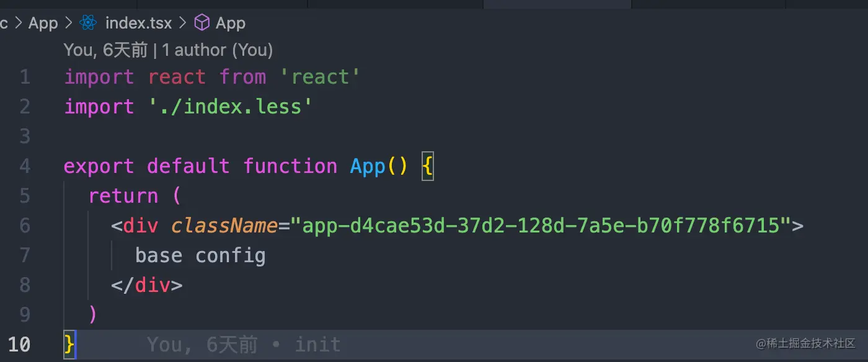Select the App folder breadcrumb
868x362 pixels.
click(43, 23)
